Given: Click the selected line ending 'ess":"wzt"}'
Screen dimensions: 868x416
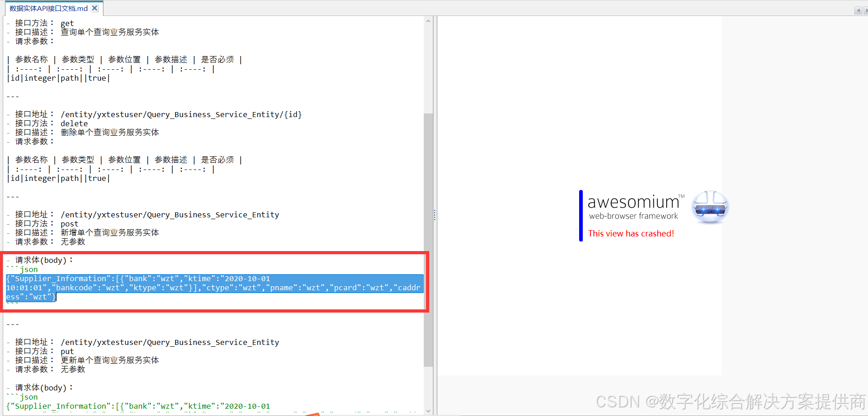Looking at the screenshot, I should click(x=31, y=297).
